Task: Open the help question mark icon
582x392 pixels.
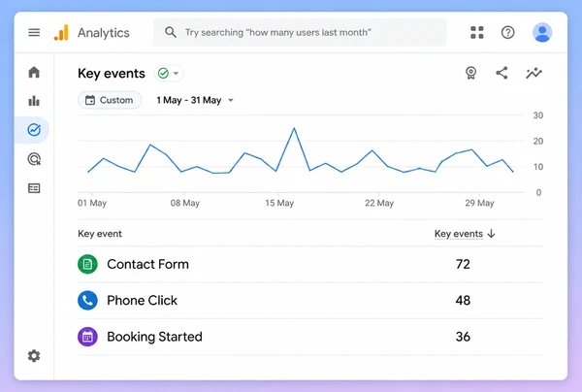Action: coord(507,32)
